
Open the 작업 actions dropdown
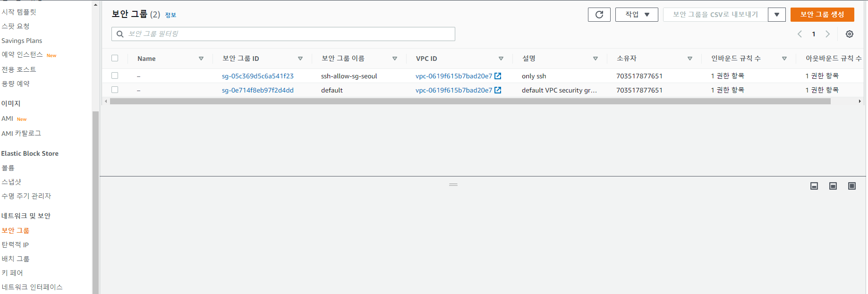637,15
